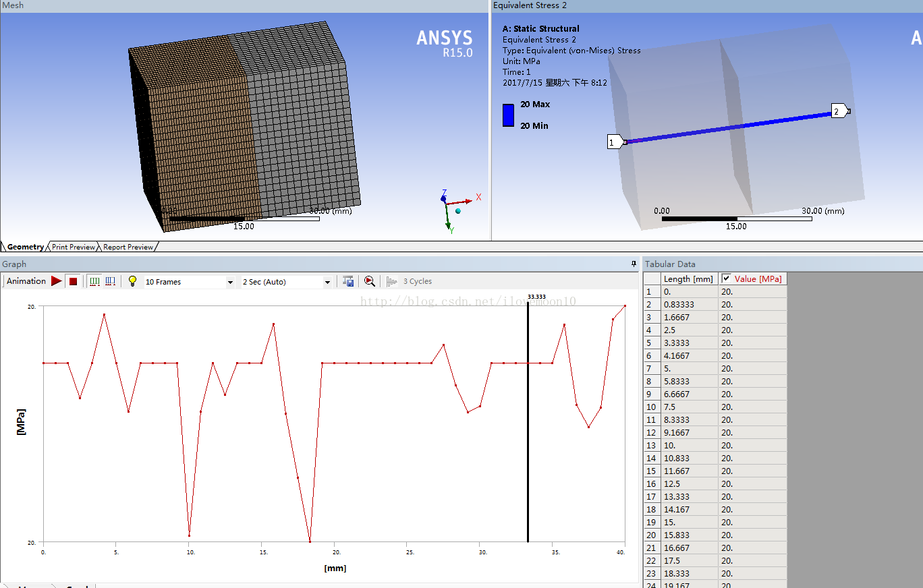Click the Mesh panel title
Image resolution: width=923 pixels, height=588 pixels.
click(x=13, y=5)
